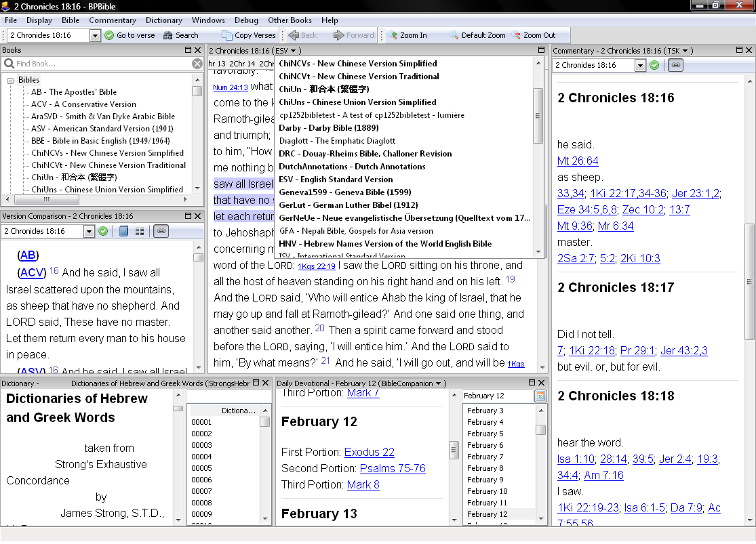The width and height of the screenshot is (756, 544).
Task: Open the main toolbar verse reference dropdown
Action: click(95, 35)
